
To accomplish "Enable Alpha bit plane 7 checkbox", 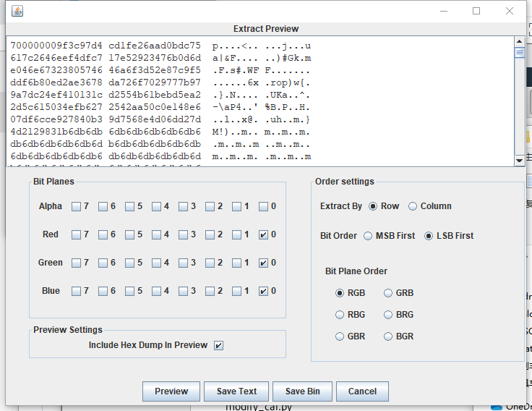I will pos(76,206).
